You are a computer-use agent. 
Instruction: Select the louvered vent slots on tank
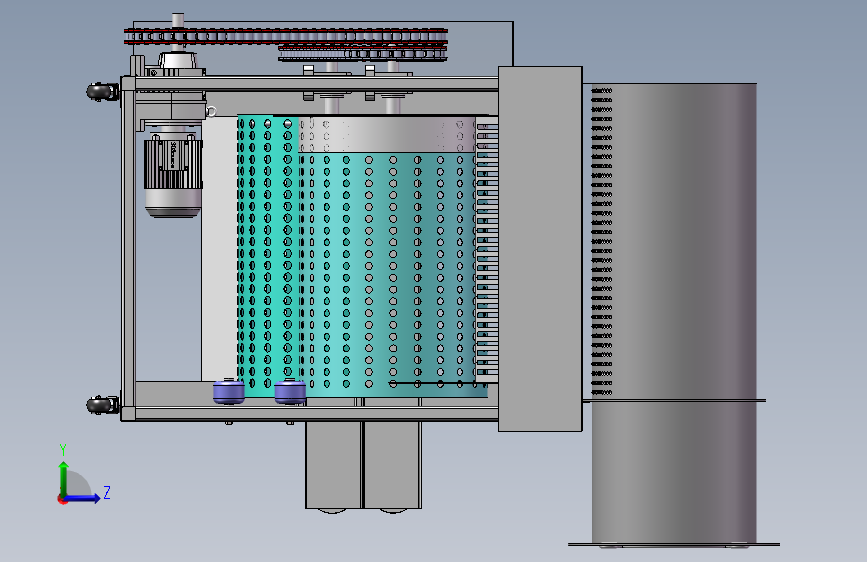point(602,241)
